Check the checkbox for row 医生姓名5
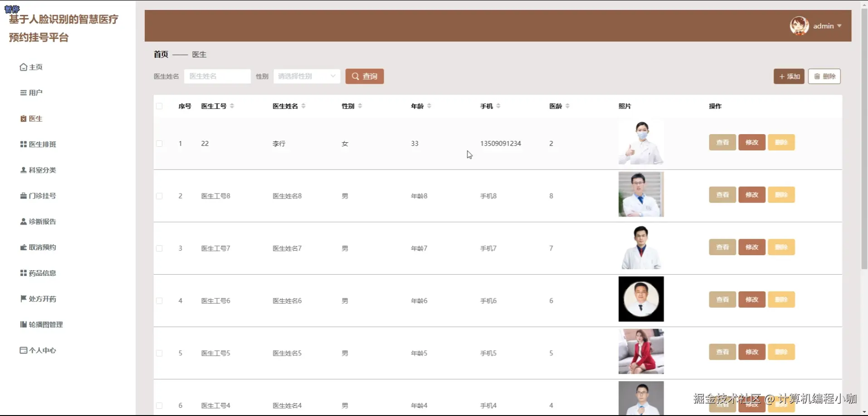This screenshot has height=416, width=868. pos(159,353)
